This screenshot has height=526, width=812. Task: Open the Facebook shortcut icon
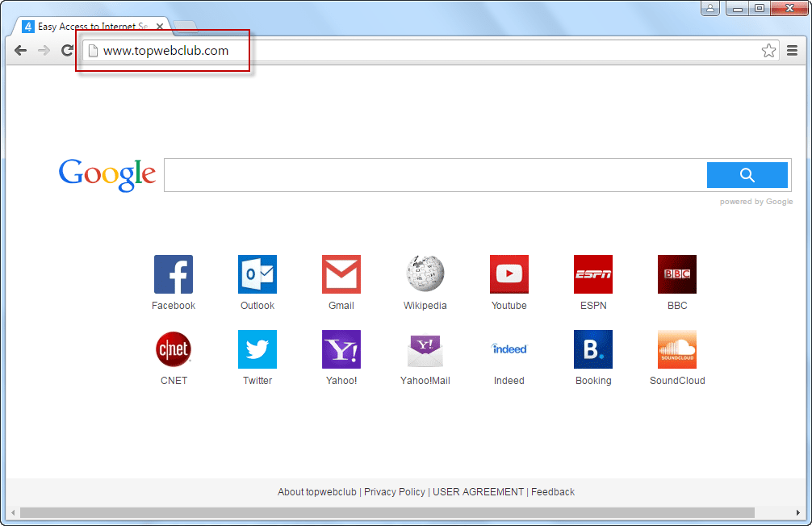174,273
